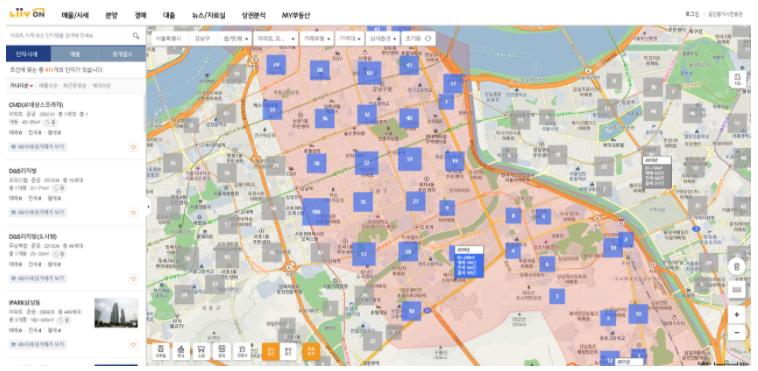Image resolution: width=758 pixels, height=371 pixels.
Task: Open the 읍/면/동 dropdown
Action: (235, 39)
